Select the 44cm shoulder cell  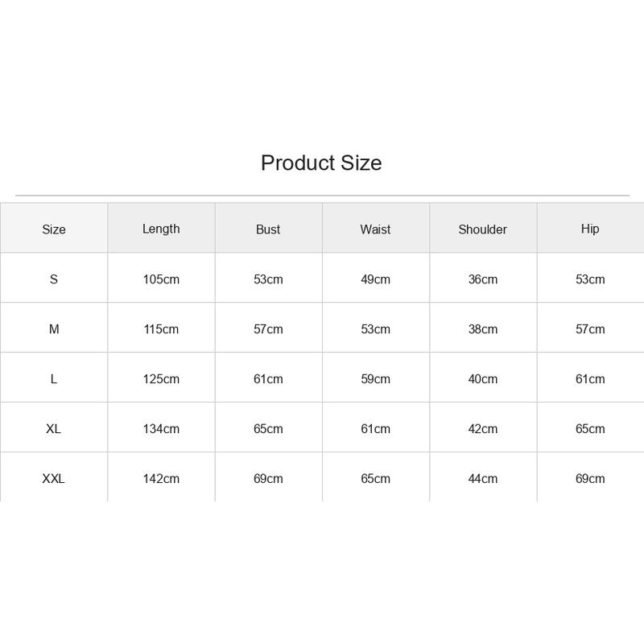click(482, 478)
